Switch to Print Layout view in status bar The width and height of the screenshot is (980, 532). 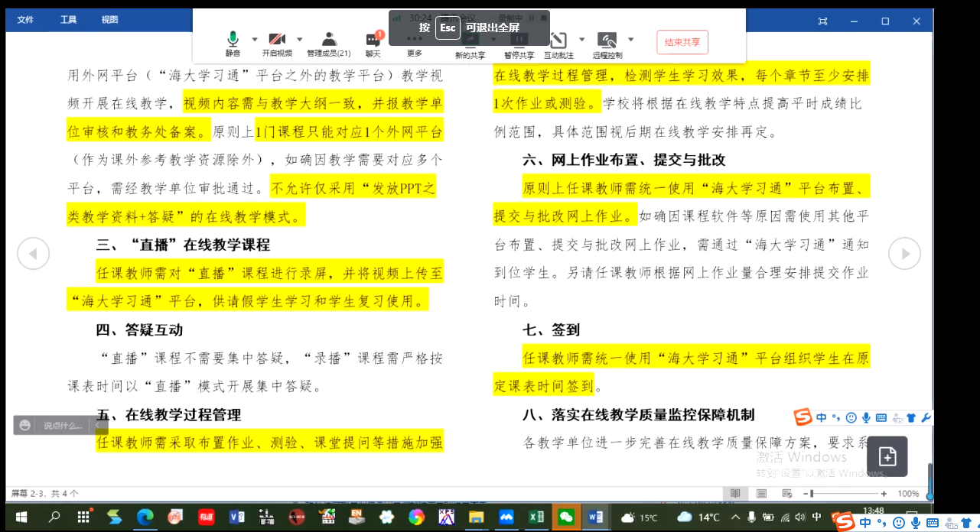(761, 494)
